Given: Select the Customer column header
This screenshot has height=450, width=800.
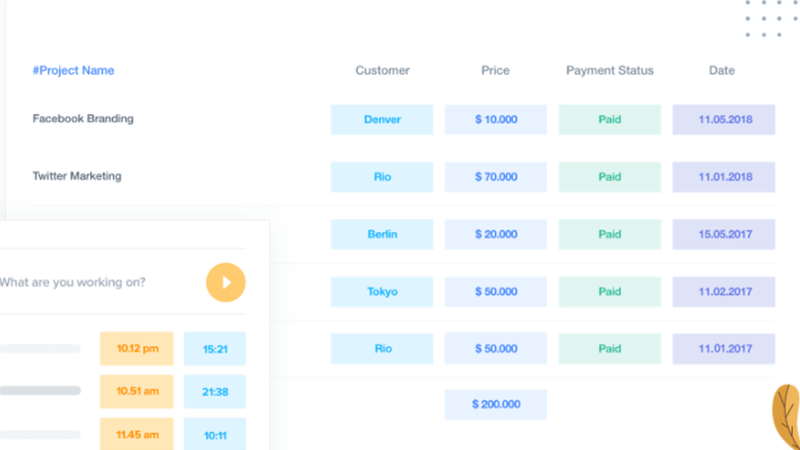Looking at the screenshot, I should point(382,70).
